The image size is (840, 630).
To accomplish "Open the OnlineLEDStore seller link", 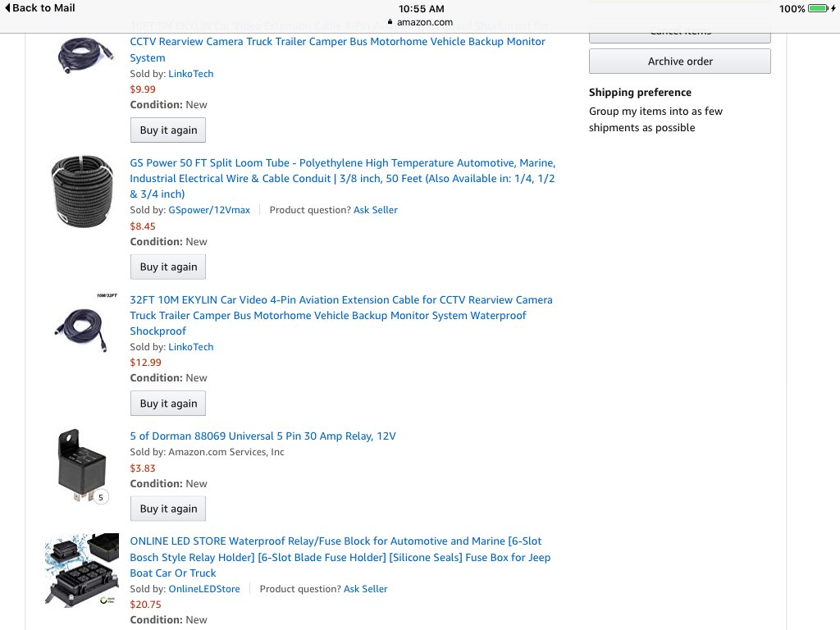I will pos(204,589).
